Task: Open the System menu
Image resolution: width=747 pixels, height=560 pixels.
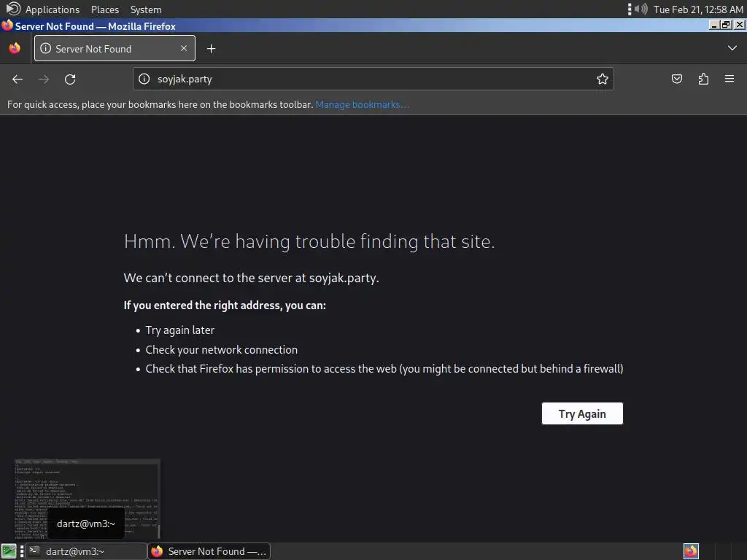Action: pos(146,9)
